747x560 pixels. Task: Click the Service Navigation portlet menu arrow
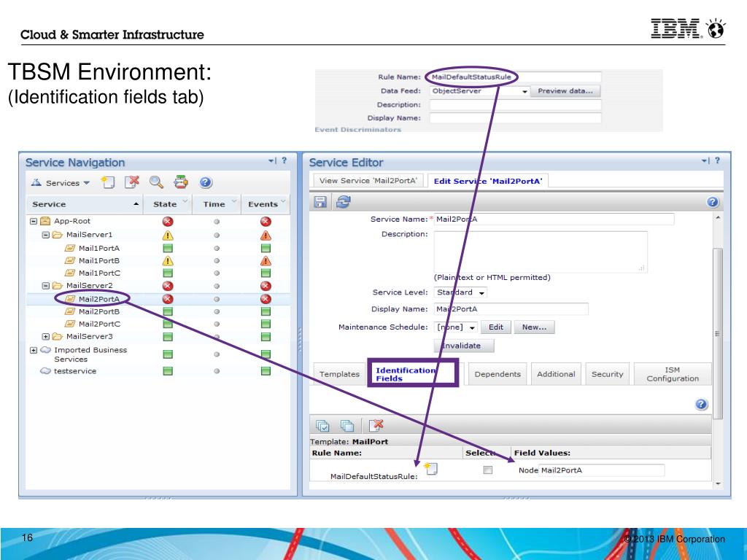pyautogui.click(x=271, y=161)
